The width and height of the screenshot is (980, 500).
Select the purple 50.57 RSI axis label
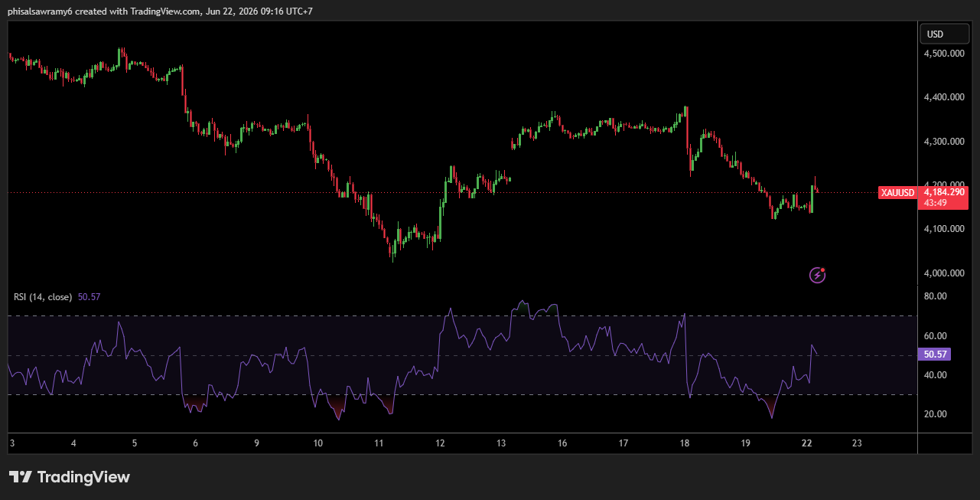(936, 355)
